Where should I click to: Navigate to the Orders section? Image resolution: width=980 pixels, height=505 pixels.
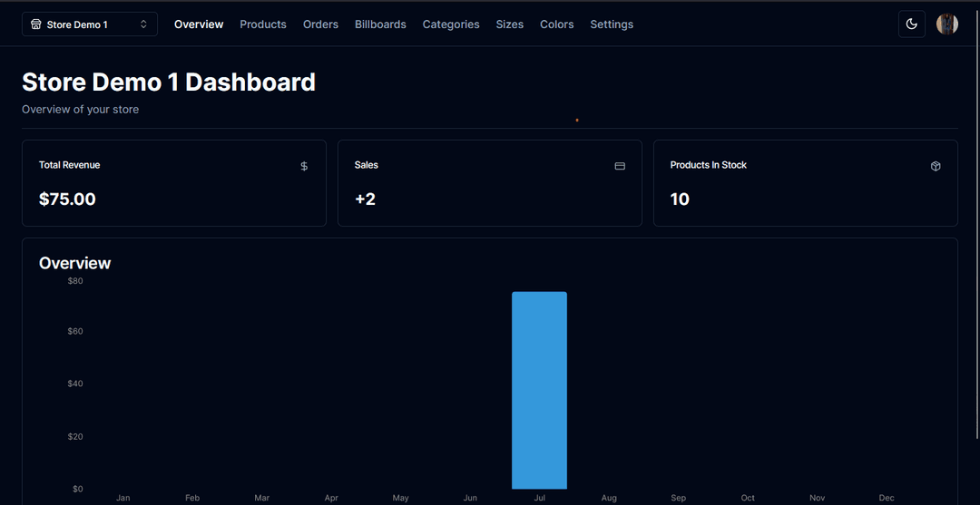320,24
